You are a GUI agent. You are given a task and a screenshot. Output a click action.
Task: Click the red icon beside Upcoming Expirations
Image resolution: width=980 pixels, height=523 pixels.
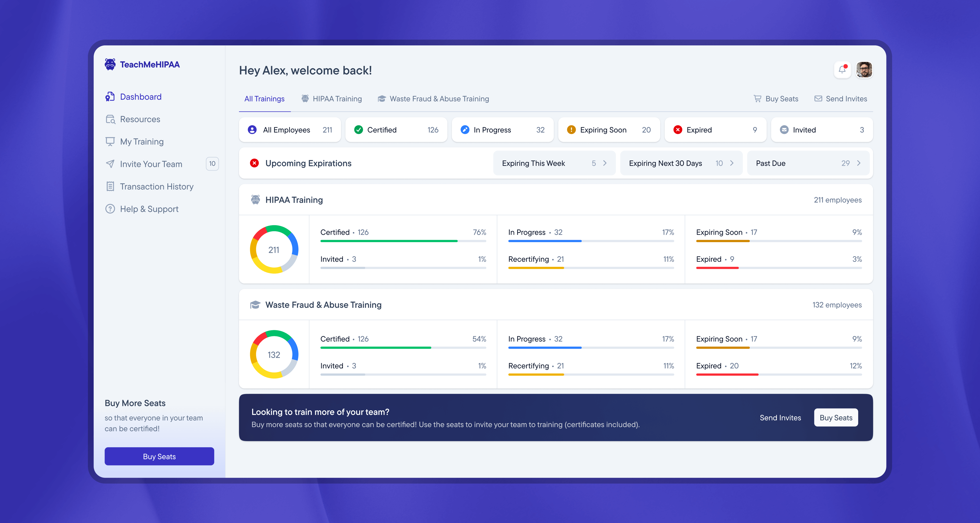[x=254, y=163]
